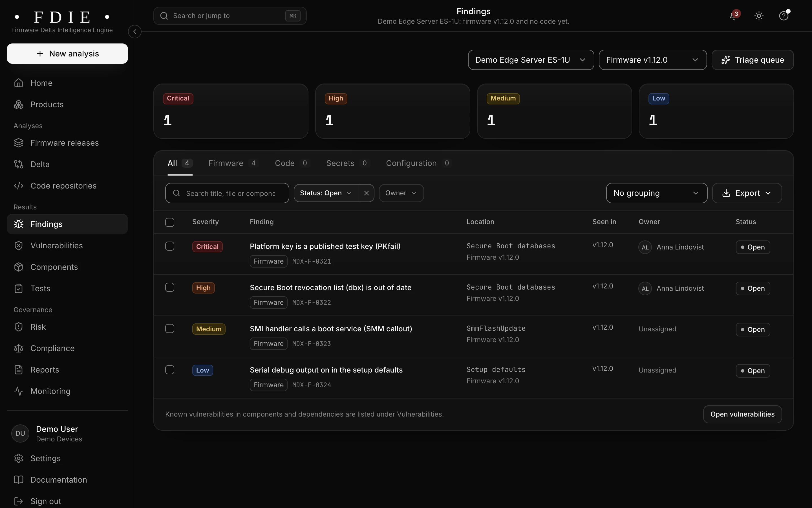Go to Home in the sidebar
Viewport: 812px width, 508px height.
coord(67,83)
